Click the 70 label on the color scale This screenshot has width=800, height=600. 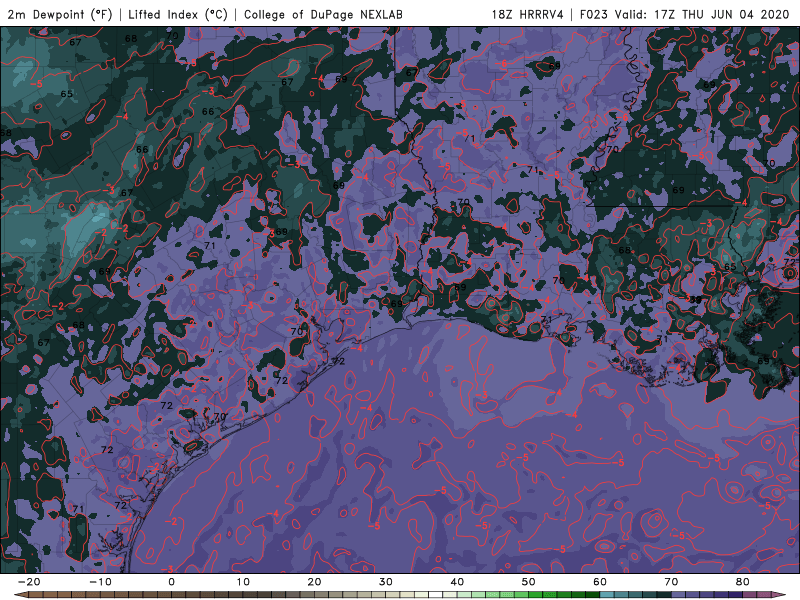(x=671, y=582)
